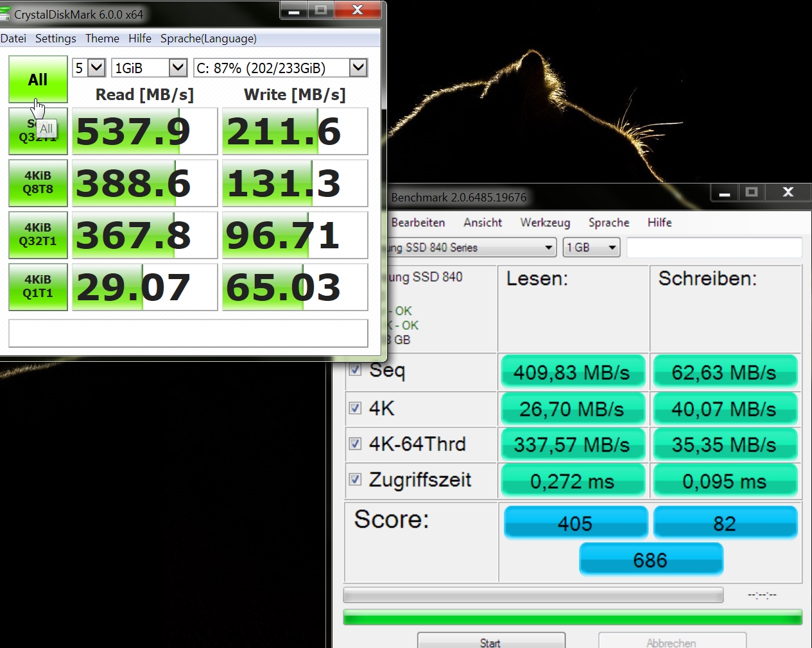Start the 4KiB Q8T8 test
812x648 pixels.
click(38, 183)
